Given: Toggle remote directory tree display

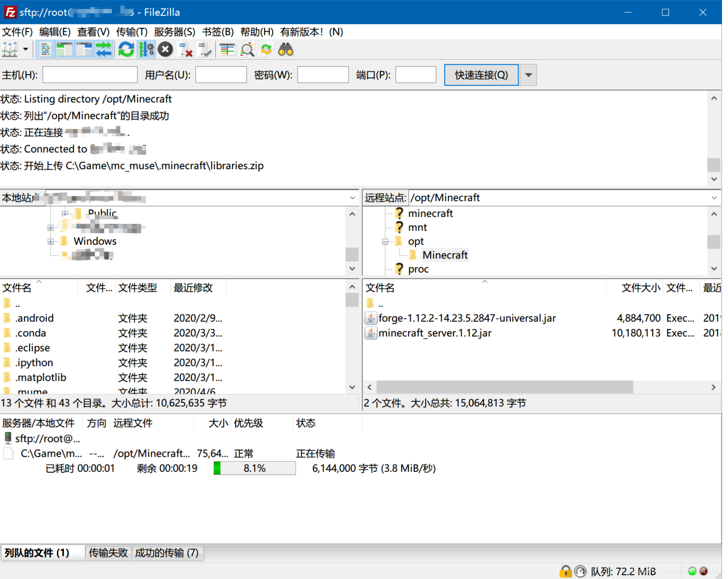Looking at the screenshot, I should click(x=84, y=50).
